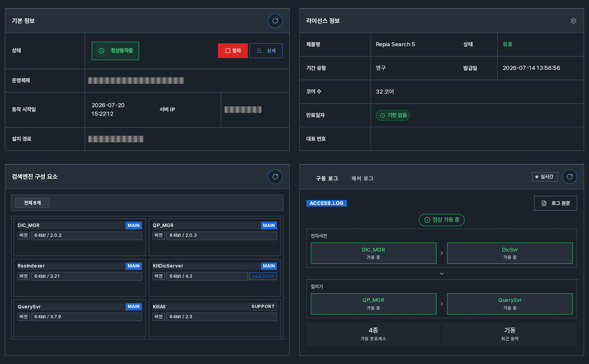Click the KillAll component title
This screenshot has width=589, height=364.
click(159, 307)
